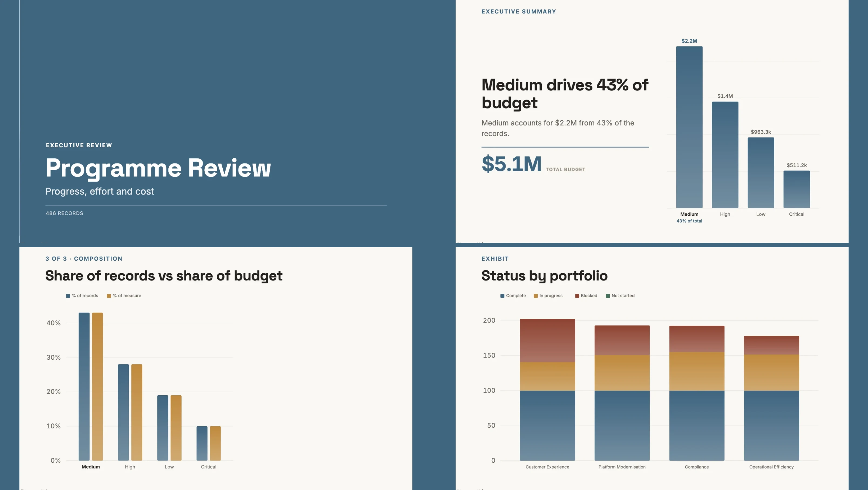Image resolution: width=868 pixels, height=490 pixels.
Task: Click 'Share of records vs share of budget' heading
Action: [x=164, y=275]
